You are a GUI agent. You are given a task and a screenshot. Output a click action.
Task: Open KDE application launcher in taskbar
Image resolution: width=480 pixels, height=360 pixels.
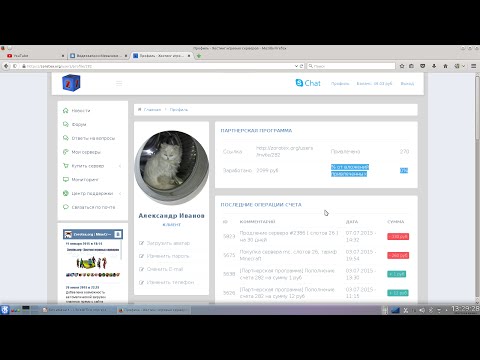coord(5,310)
